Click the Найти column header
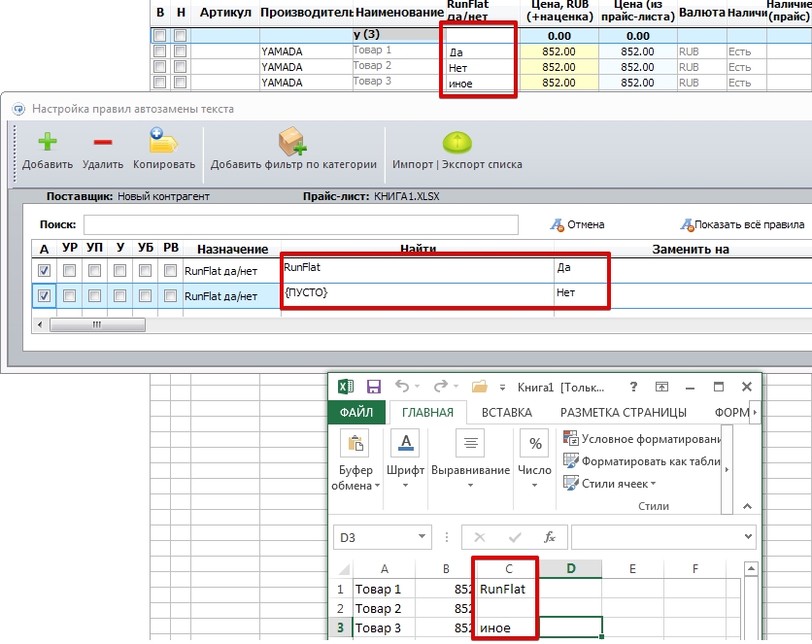812x644 pixels. click(418, 249)
